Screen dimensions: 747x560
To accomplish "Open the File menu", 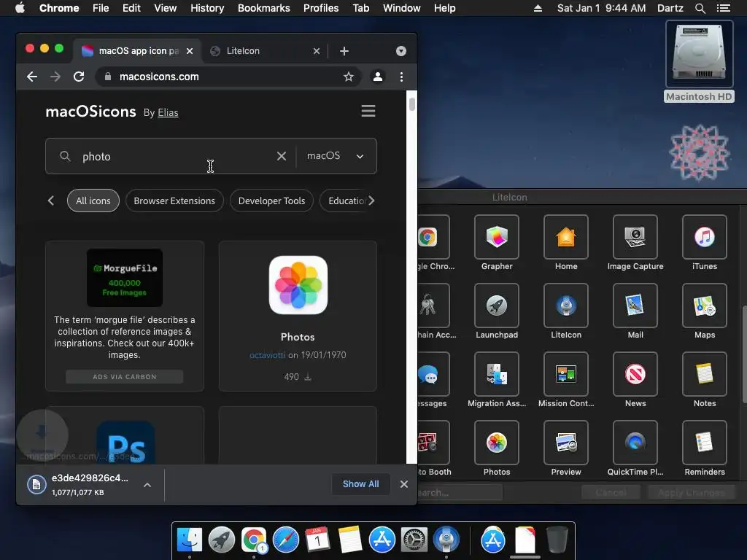I will click(x=101, y=8).
